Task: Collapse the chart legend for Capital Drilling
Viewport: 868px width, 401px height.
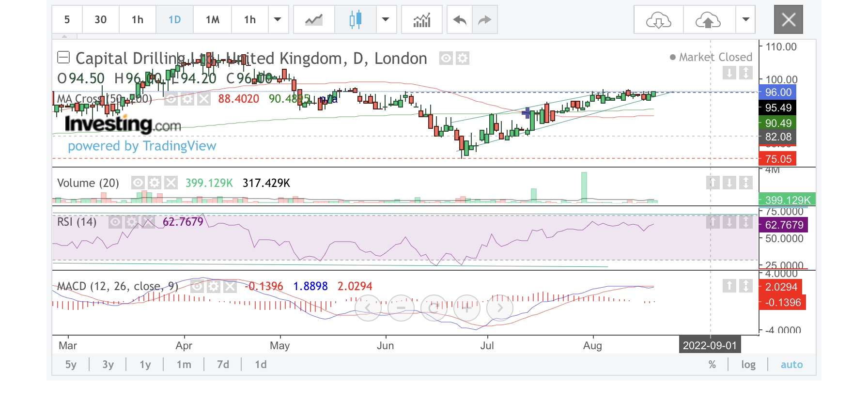Action: tap(63, 58)
